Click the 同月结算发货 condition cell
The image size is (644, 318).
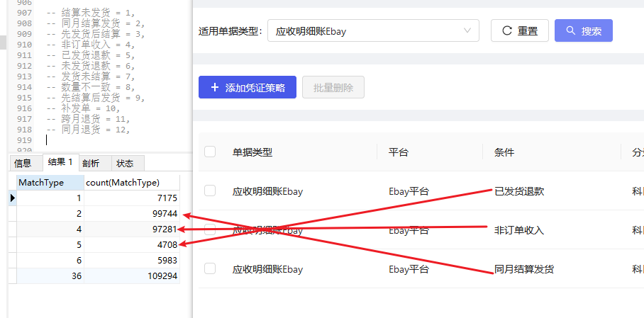click(524, 269)
